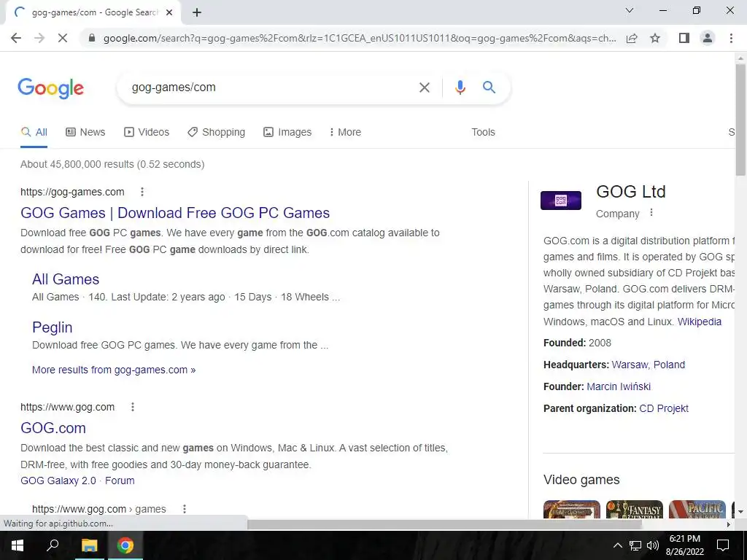Open the search Tools options
The height and width of the screenshot is (560, 747).
click(483, 133)
